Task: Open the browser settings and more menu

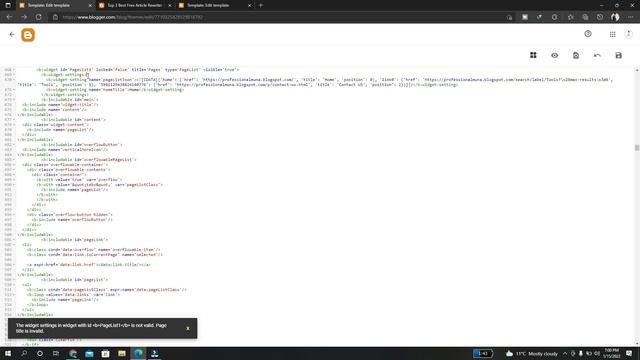Action: pos(630,17)
